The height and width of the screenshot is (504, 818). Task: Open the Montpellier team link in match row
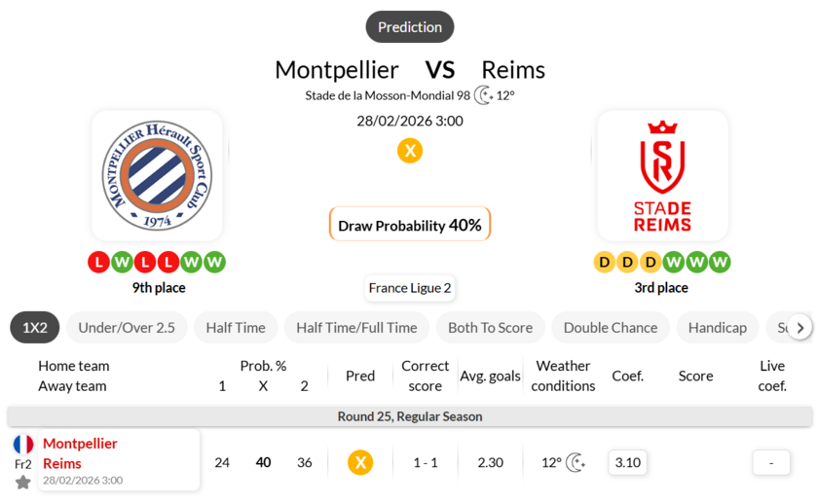click(x=80, y=444)
